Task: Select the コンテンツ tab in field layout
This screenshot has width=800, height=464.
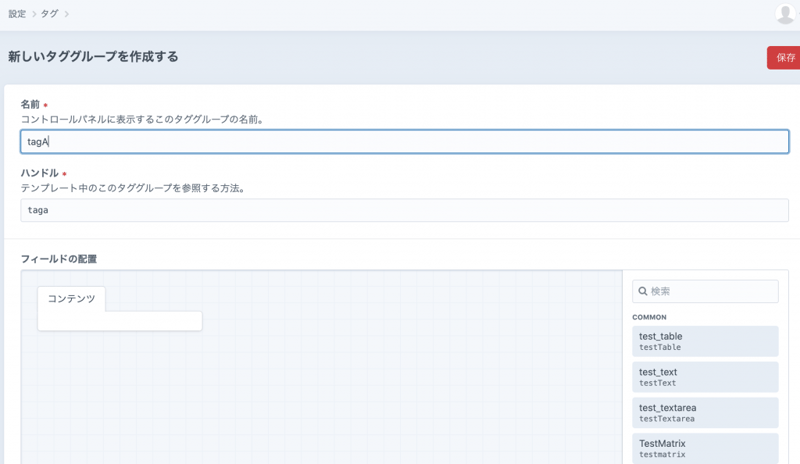Action: point(71,299)
